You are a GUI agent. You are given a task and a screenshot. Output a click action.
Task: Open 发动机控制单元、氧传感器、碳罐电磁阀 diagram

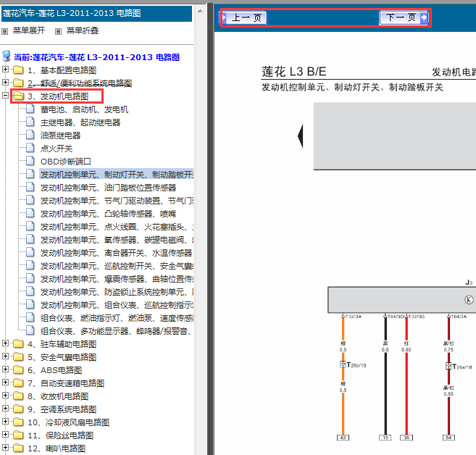point(117,240)
